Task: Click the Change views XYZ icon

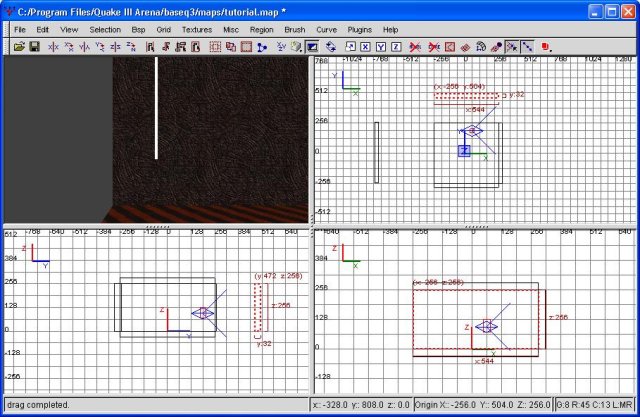Action: (x=281, y=47)
